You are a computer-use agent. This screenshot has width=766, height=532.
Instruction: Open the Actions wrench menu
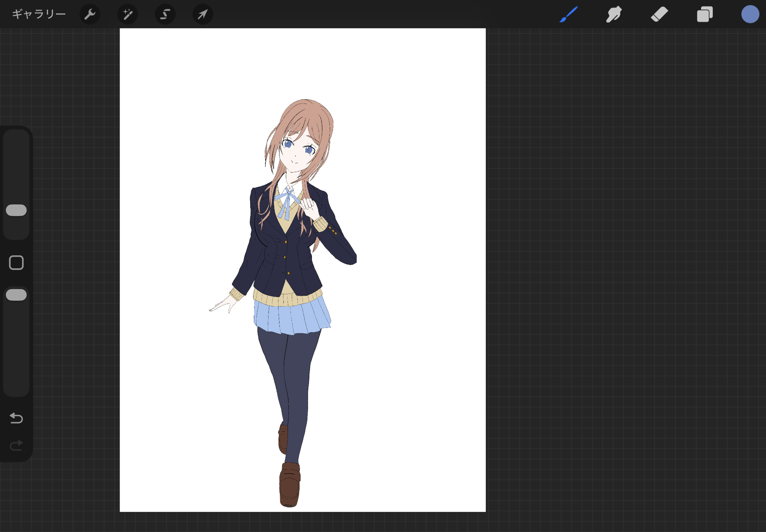click(x=90, y=15)
